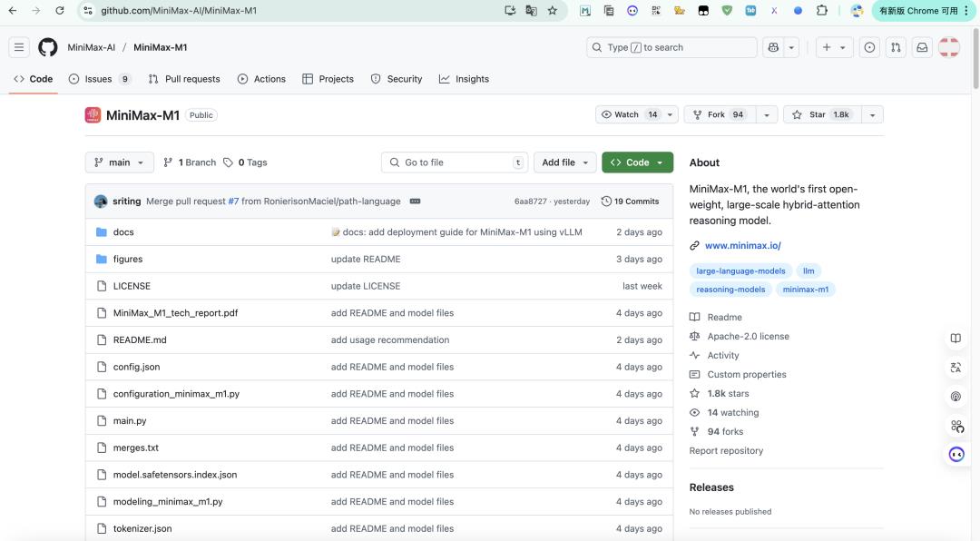Click the install app icon in address bar
980x541 pixels.
(510, 11)
